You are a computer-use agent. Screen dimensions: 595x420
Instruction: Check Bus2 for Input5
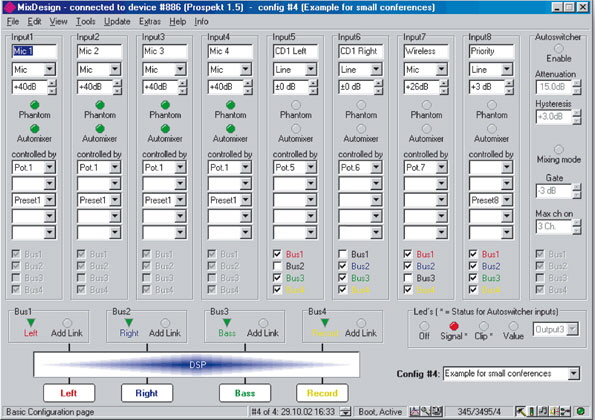tap(277, 266)
